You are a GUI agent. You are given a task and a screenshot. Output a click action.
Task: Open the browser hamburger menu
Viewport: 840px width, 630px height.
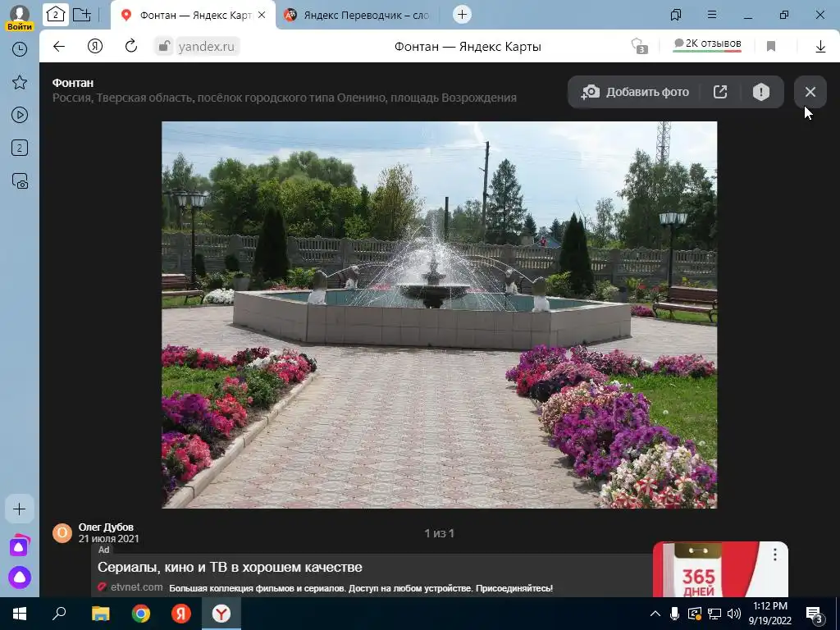711,15
